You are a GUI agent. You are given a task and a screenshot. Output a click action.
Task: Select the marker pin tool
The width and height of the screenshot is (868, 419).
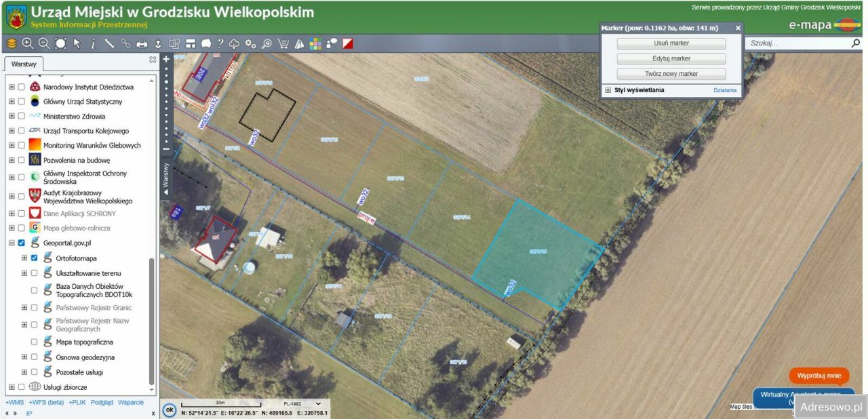tap(158, 43)
